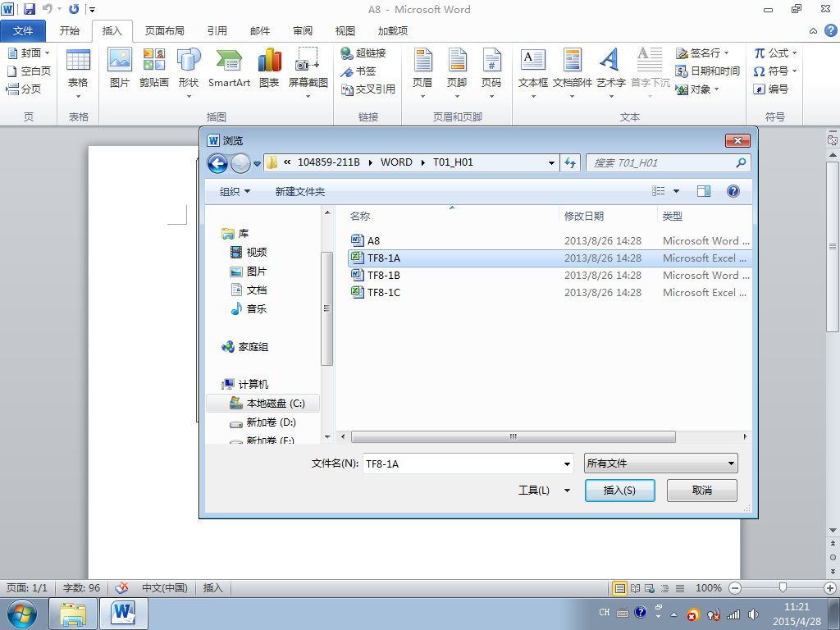Screen dimensions: 840x630
Task: Open the 文件 (File) tab
Action: (x=23, y=31)
